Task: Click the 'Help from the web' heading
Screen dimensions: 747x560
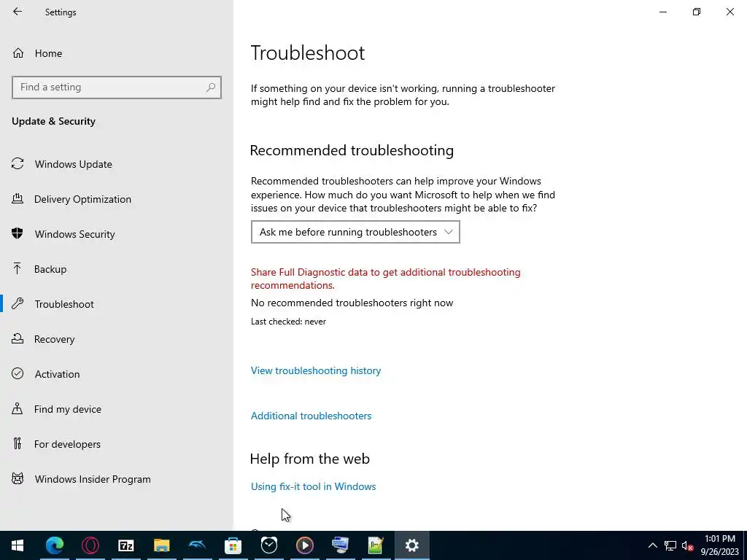Action: tap(309, 459)
